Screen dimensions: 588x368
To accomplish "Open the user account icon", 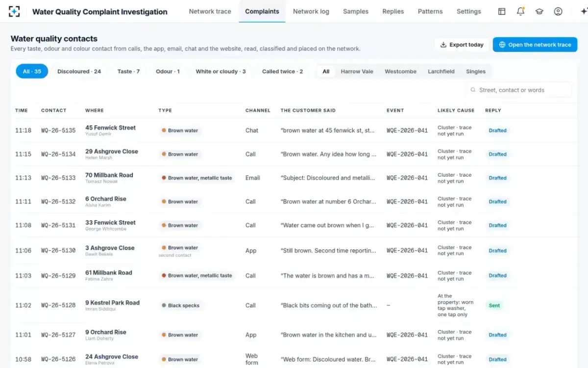I will pos(558,11).
